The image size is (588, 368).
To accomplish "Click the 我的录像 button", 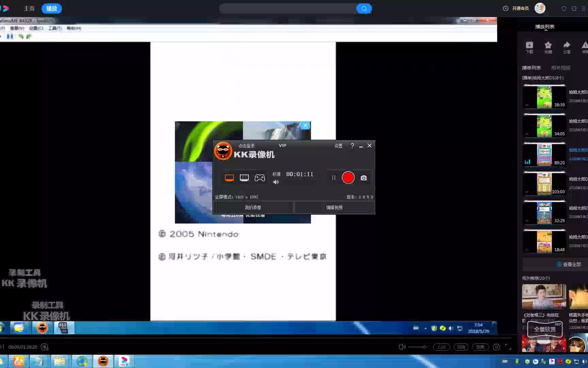I will [x=253, y=207].
